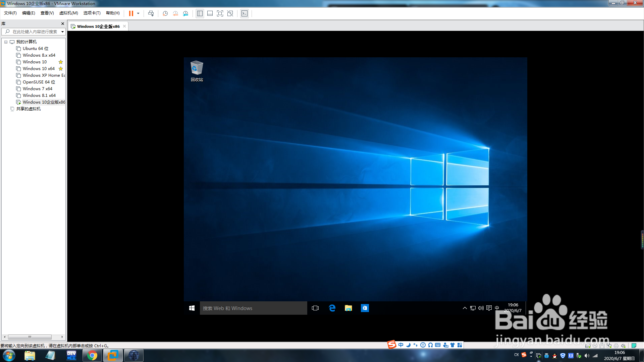Toggle the library sidebar view
The image size is (644, 362).
pyautogui.click(x=200, y=13)
